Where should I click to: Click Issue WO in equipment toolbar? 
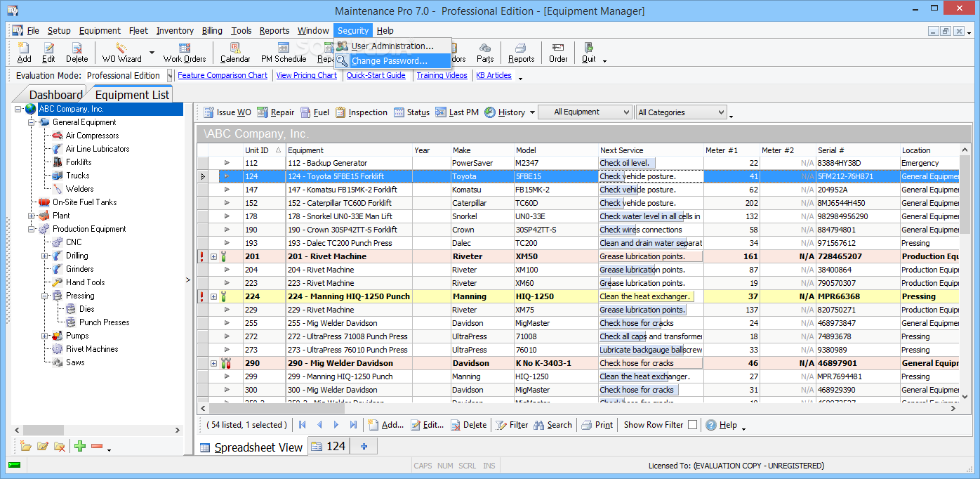click(x=227, y=112)
